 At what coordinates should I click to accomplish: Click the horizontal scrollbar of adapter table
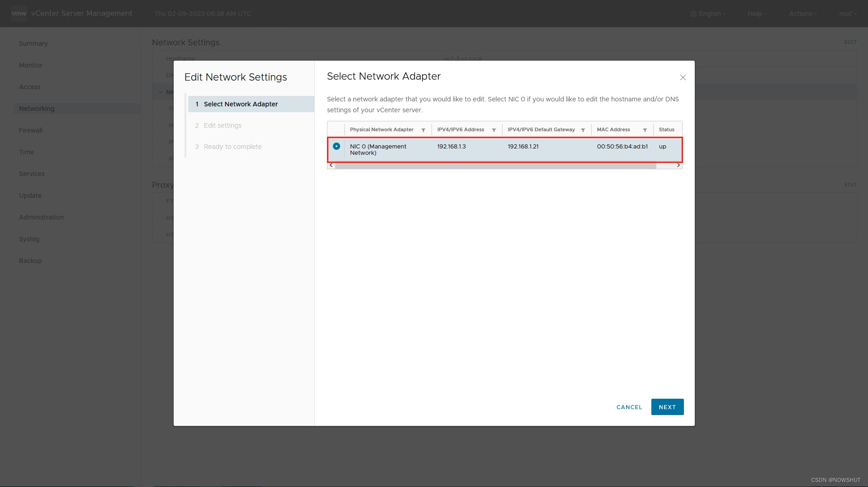[496, 166]
